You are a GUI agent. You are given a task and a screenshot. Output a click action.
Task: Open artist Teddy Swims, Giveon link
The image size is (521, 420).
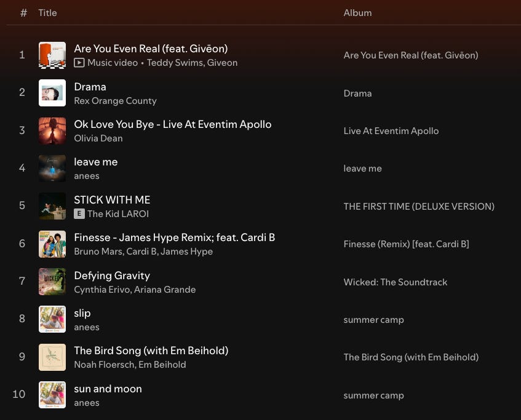(192, 63)
